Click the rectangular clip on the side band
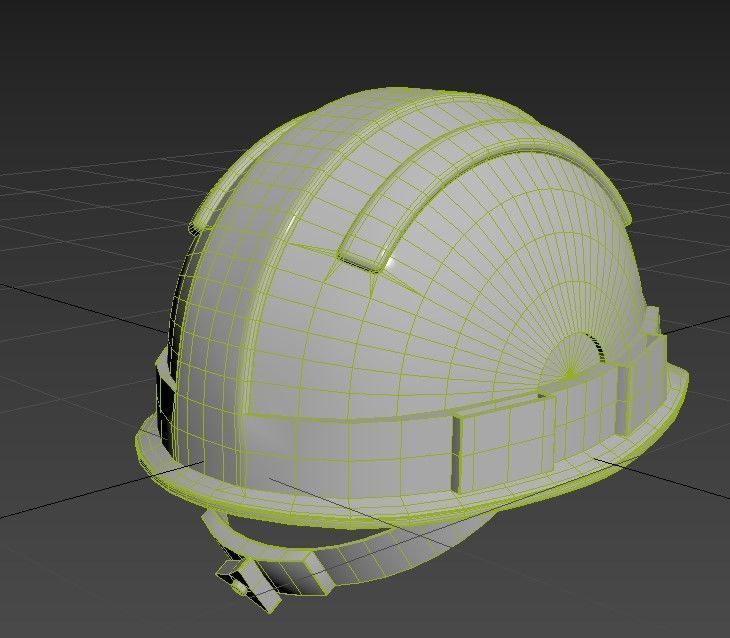 (x=504, y=444)
